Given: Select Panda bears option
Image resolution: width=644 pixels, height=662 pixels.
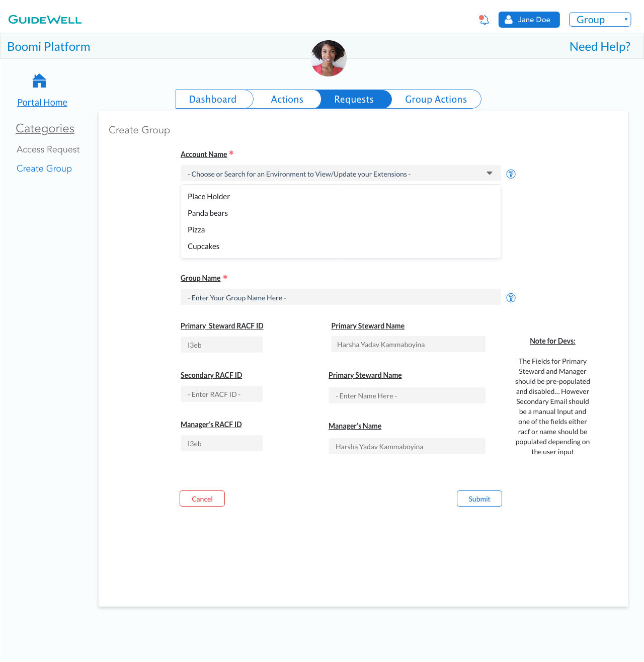Looking at the screenshot, I should (341, 213).
